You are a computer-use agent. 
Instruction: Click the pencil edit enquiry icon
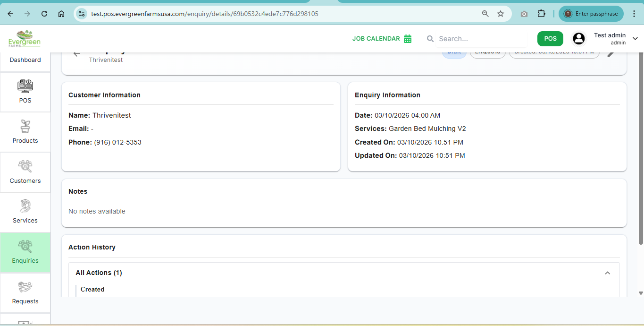[x=611, y=53]
